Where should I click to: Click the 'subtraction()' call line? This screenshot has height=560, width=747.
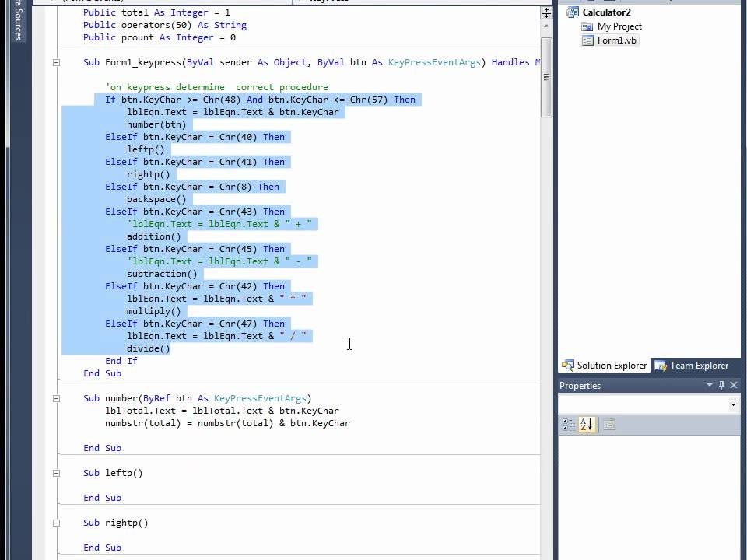(x=162, y=274)
